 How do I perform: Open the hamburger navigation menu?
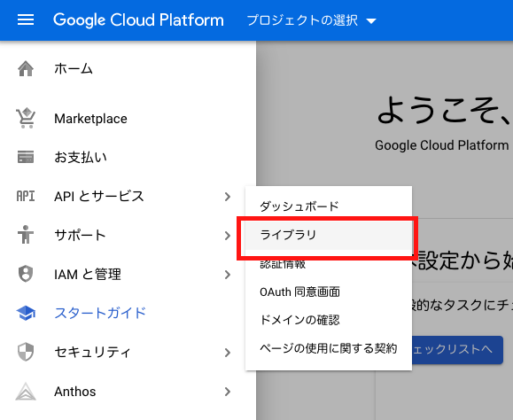[26, 19]
